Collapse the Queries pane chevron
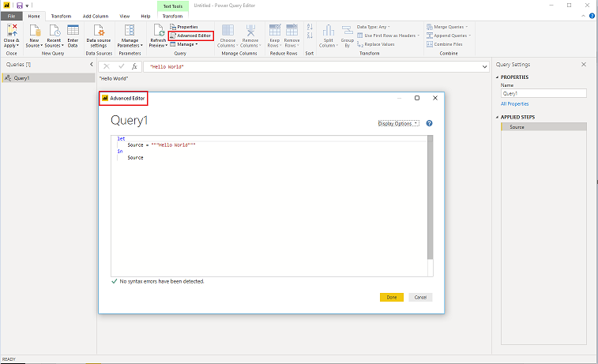Viewport: 598px width, 364px height. [92, 64]
